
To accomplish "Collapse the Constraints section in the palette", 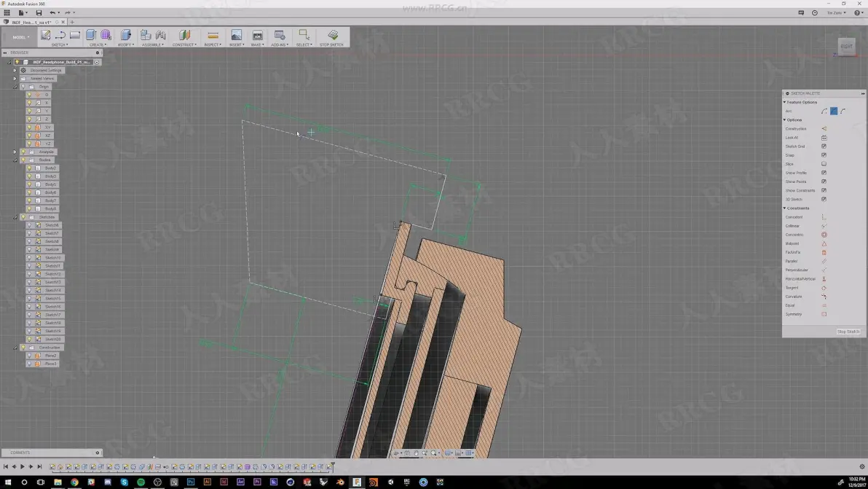I will pyautogui.click(x=784, y=208).
